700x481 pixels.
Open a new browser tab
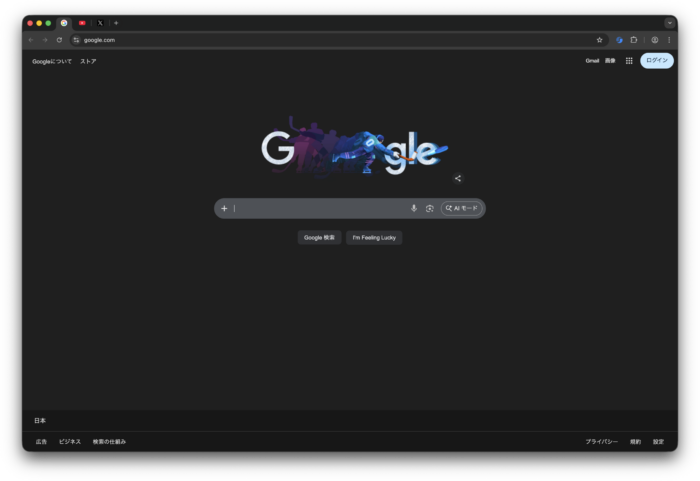[116, 22]
